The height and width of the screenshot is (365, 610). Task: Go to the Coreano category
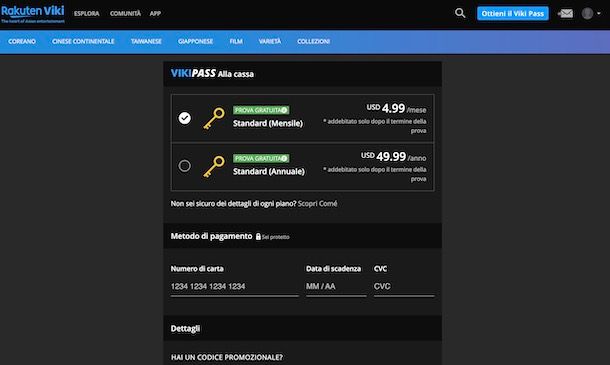click(x=22, y=41)
